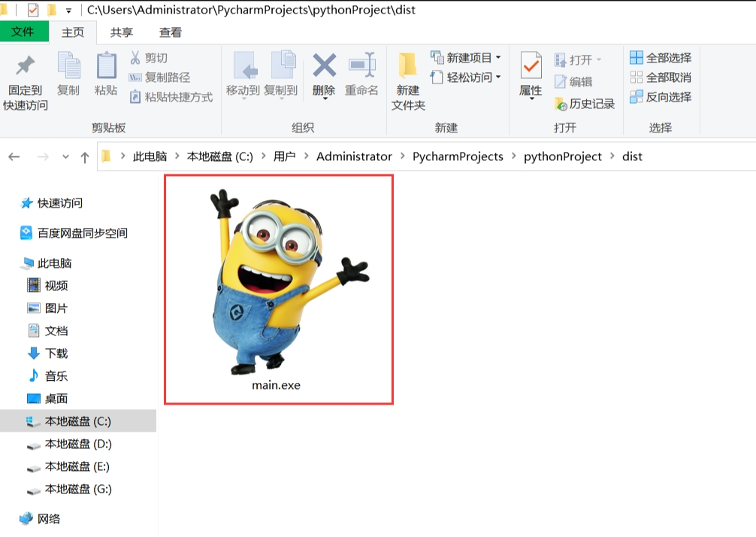This screenshot has width=756, height=537.
Task: Switch to the 共享 ribbon tab
Action: (x=122, y=32)
